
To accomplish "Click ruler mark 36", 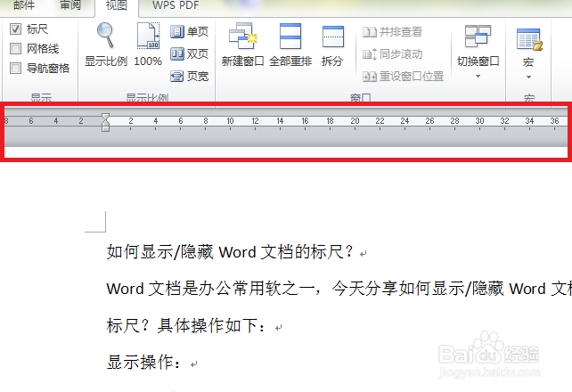I will [554, 120].
